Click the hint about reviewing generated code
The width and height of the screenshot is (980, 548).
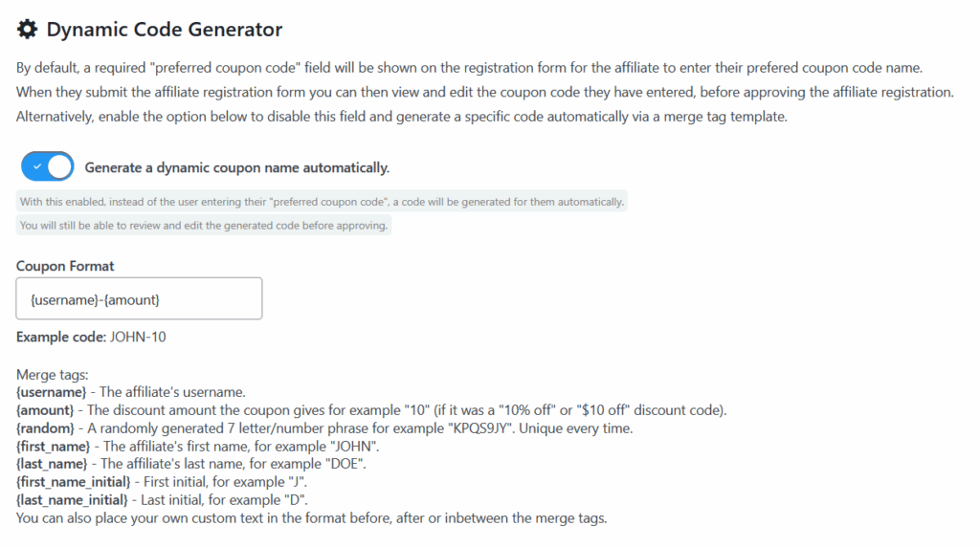click(204, 226)
